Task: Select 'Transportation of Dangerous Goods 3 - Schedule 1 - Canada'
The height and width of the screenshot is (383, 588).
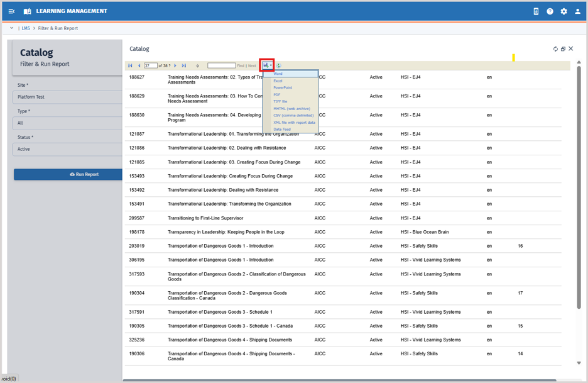Action: click(230, 326)
